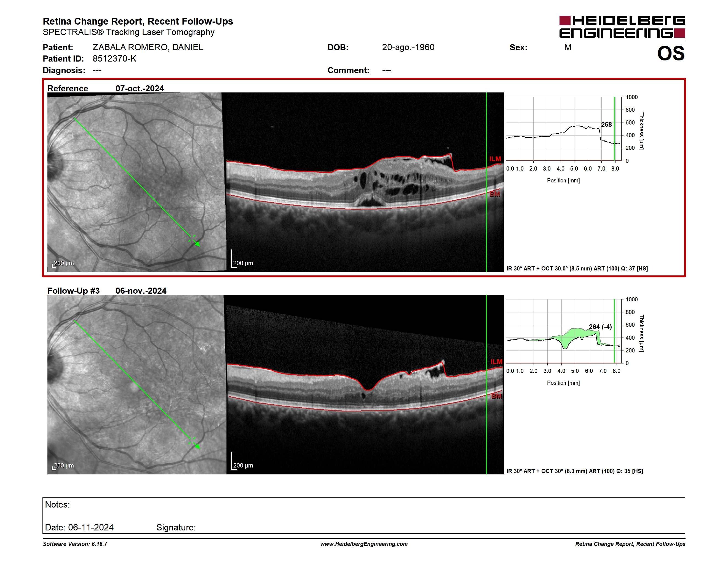The width and height of the screenshot is (728, 563).
Task: Click the green position marker in follow-up graph
Action: [614, 331]
